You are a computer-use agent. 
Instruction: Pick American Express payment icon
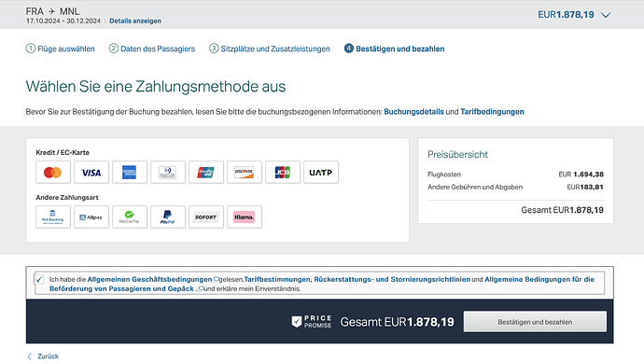click(x=130, y=172)
